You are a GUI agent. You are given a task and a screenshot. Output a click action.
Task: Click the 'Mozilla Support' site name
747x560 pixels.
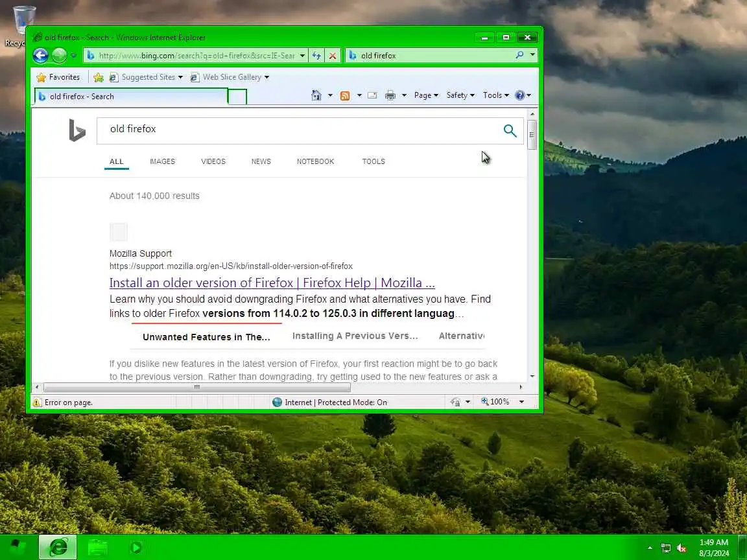point(141,253)
